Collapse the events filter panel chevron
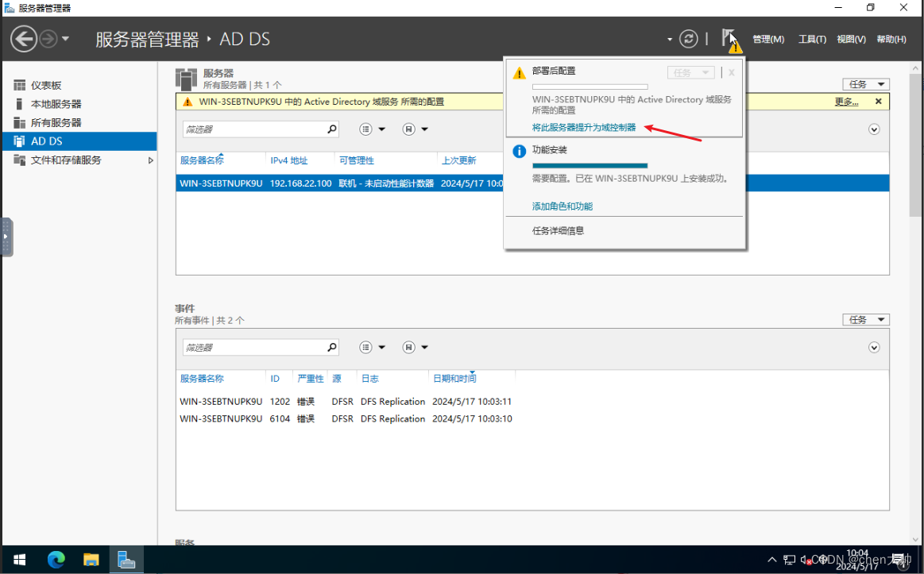 tap(874, 348)
